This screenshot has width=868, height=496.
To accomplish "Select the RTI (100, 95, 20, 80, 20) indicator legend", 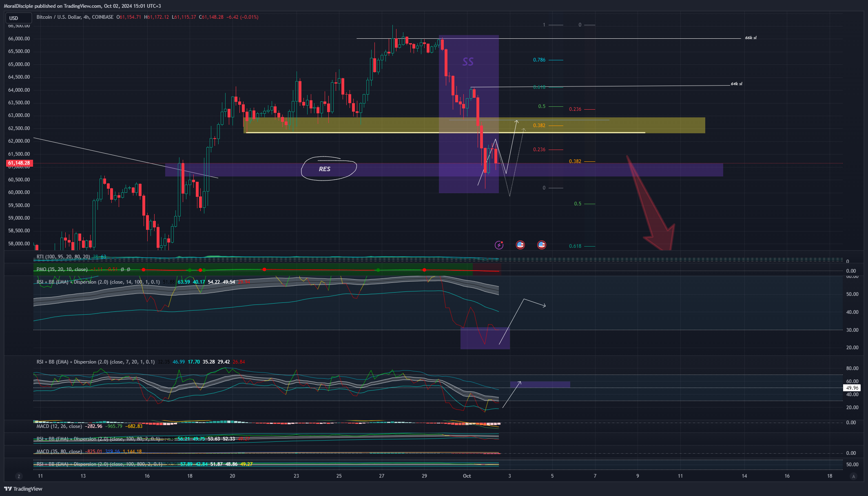I will [x=63, y=257].
